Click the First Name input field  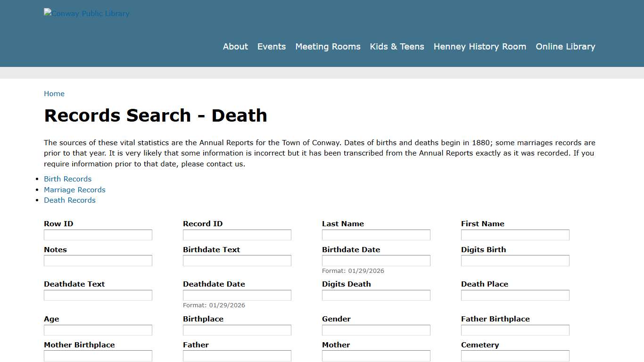click(515, 235)
